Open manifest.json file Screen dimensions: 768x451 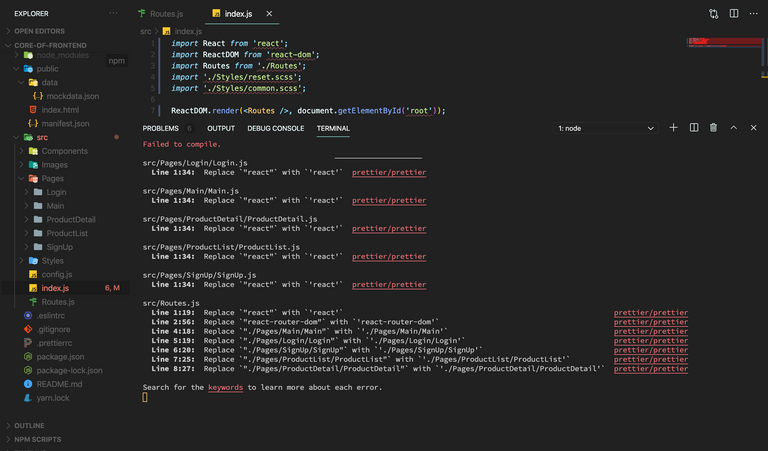coord(65,123)
